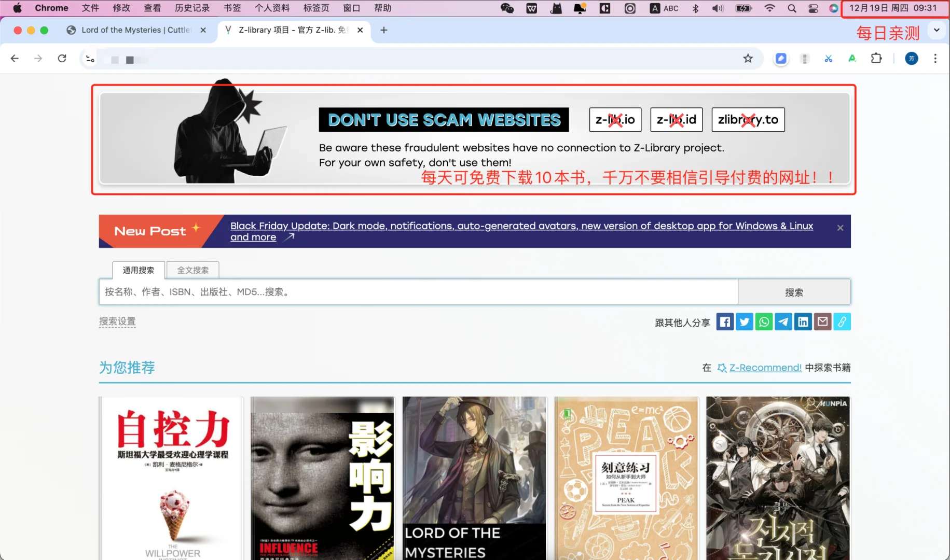Share by email envelope icon

click(x=822, y=322)
